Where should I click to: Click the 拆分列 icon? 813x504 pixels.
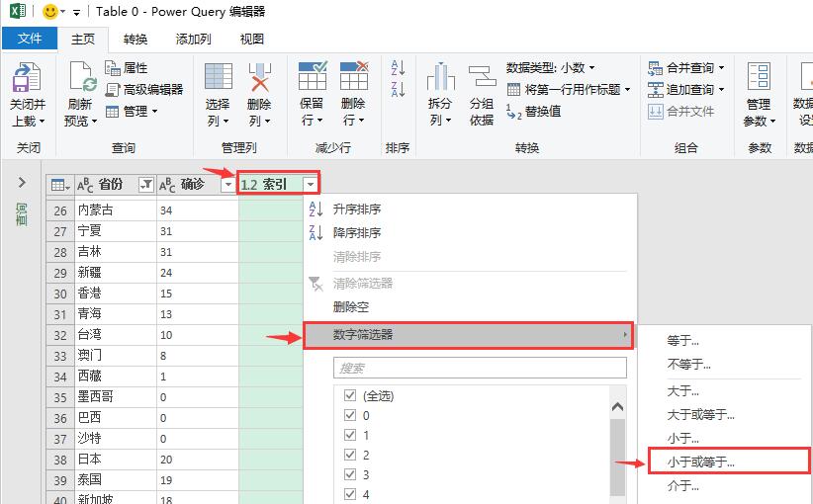[x=440, y=78]
